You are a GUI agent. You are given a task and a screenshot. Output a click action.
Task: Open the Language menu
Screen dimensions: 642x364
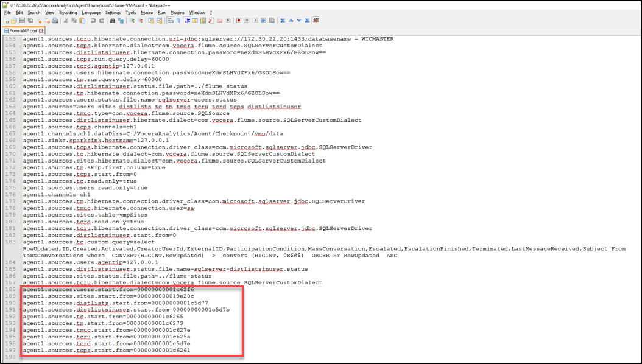(x=91, y=13)
